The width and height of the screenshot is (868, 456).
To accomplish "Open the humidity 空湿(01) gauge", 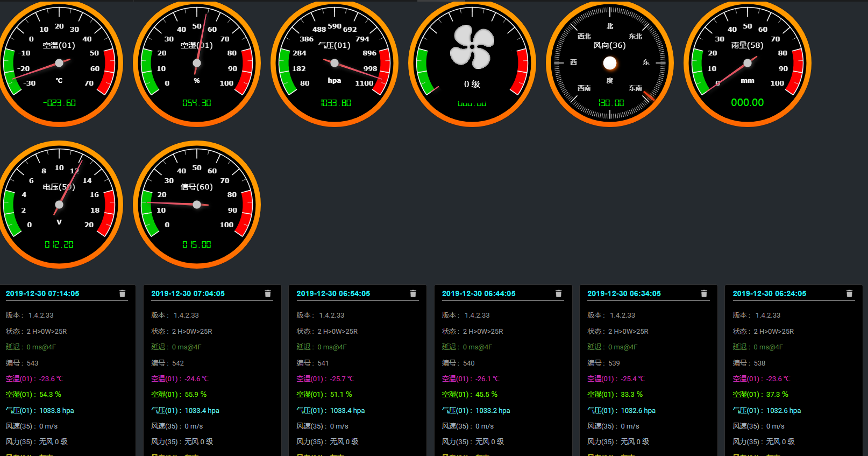I will click(x=197, y=64).
